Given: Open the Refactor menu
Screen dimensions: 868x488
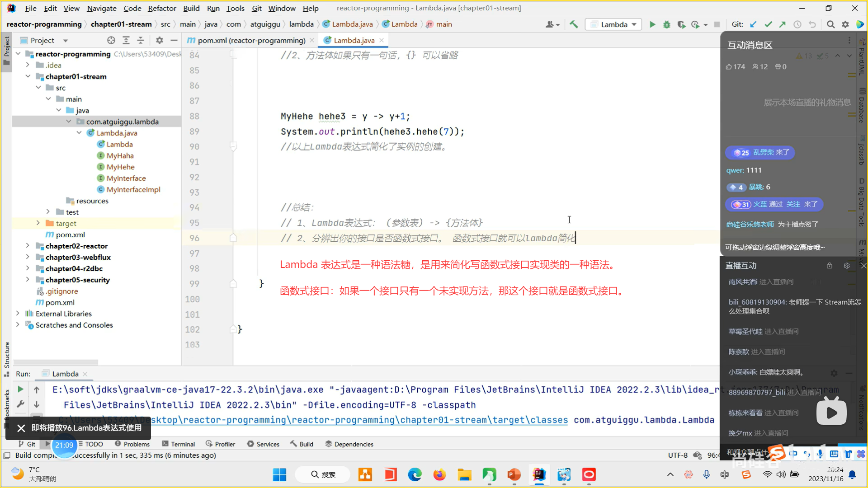Looking at the screenshot, I should coord(162,8).
